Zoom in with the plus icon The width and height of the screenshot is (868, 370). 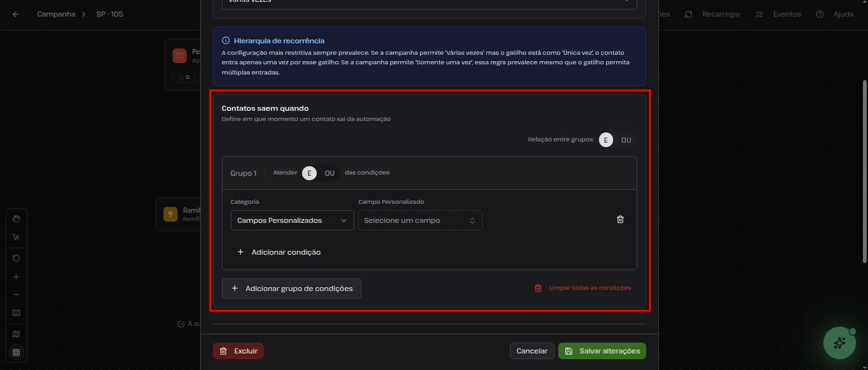[x=17, y=277]
